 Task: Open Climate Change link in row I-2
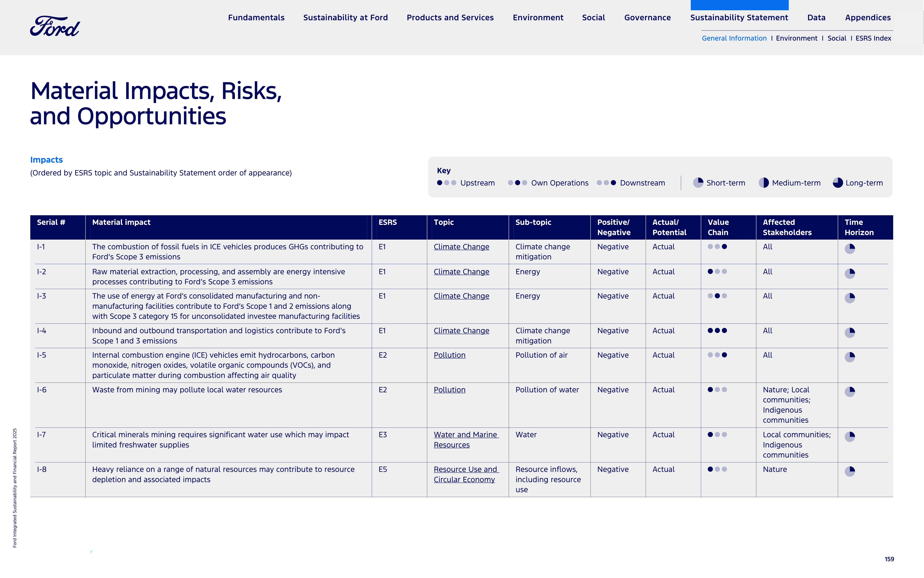461,272
